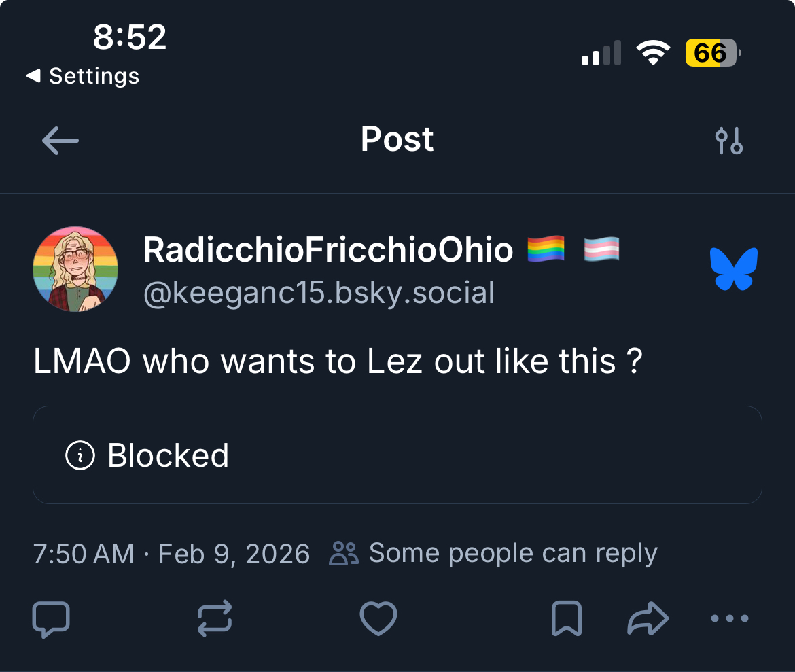Like the post with heart icon
795x672 pixels.
click(x=378, y=619)
